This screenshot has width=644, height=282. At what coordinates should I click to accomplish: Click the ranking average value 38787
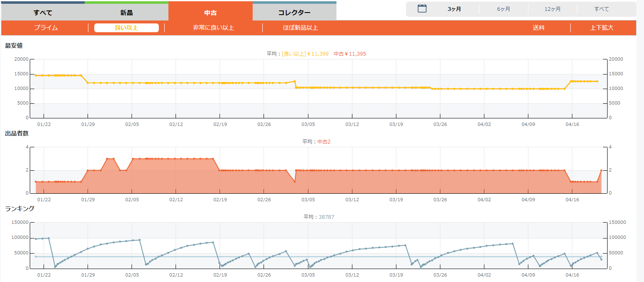[326, 217]
